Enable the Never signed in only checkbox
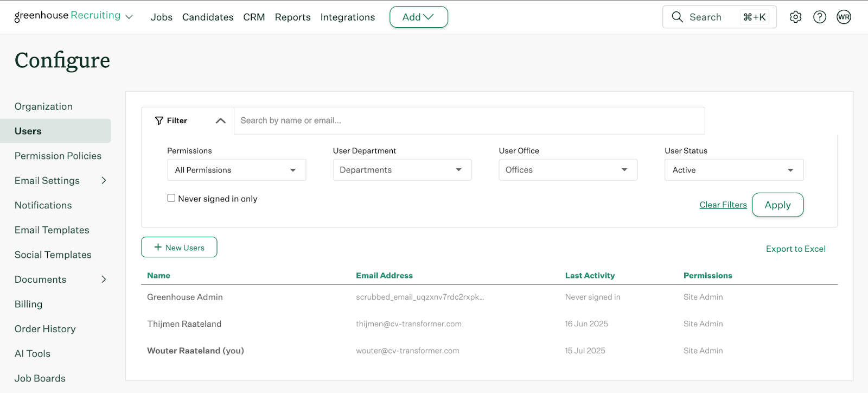 pos(171,198)
